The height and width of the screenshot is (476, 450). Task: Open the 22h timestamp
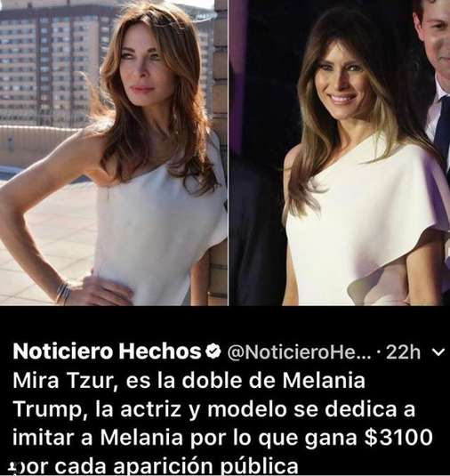[x=403, y=351]
